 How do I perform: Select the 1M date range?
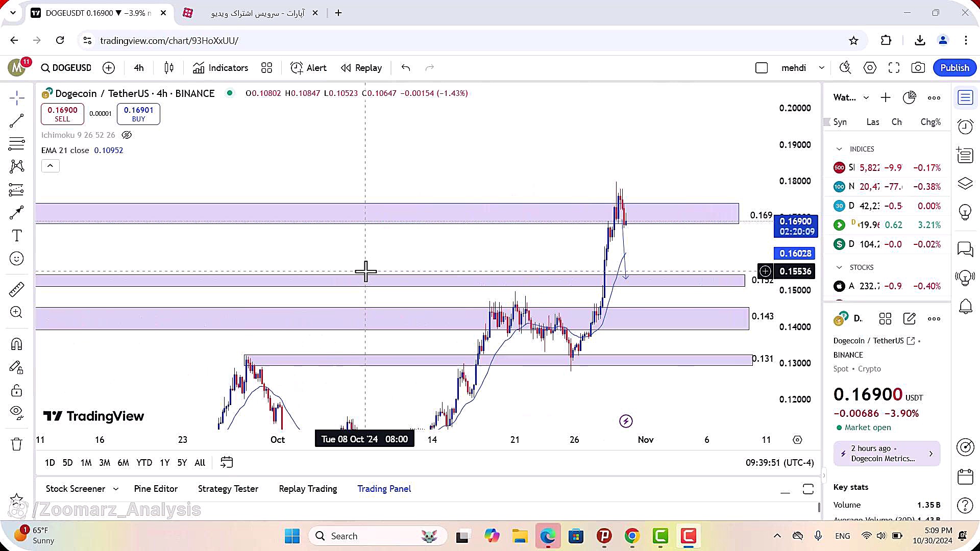86,463
